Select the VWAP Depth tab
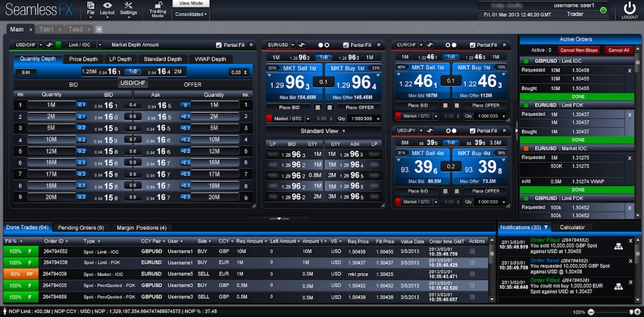This screenshot has width=644, height=317. (x=208, y=59)
